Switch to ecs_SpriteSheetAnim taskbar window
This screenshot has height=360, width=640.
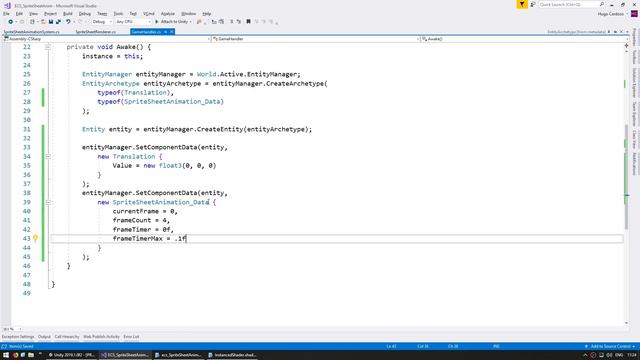(x=179, y=355)
